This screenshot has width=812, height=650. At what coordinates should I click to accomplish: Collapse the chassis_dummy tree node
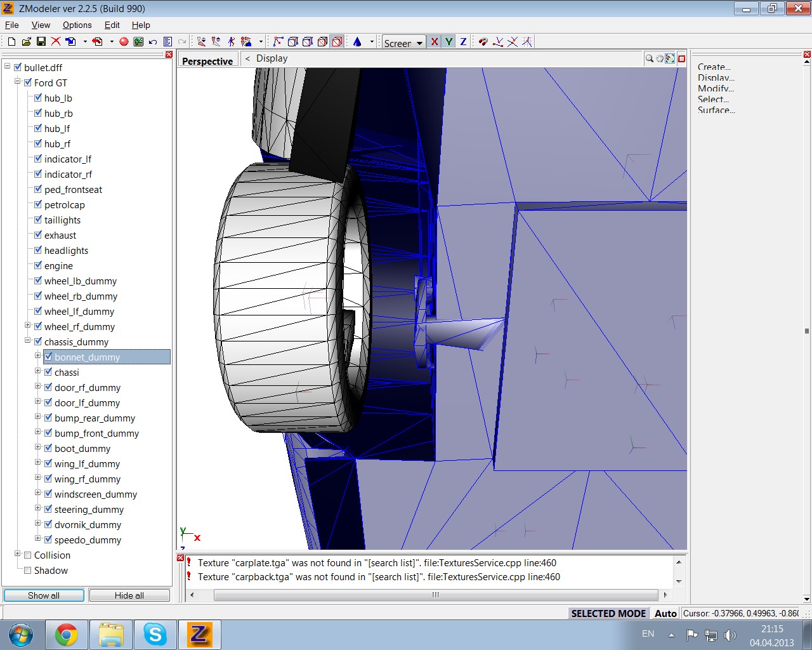pos(28,341)
